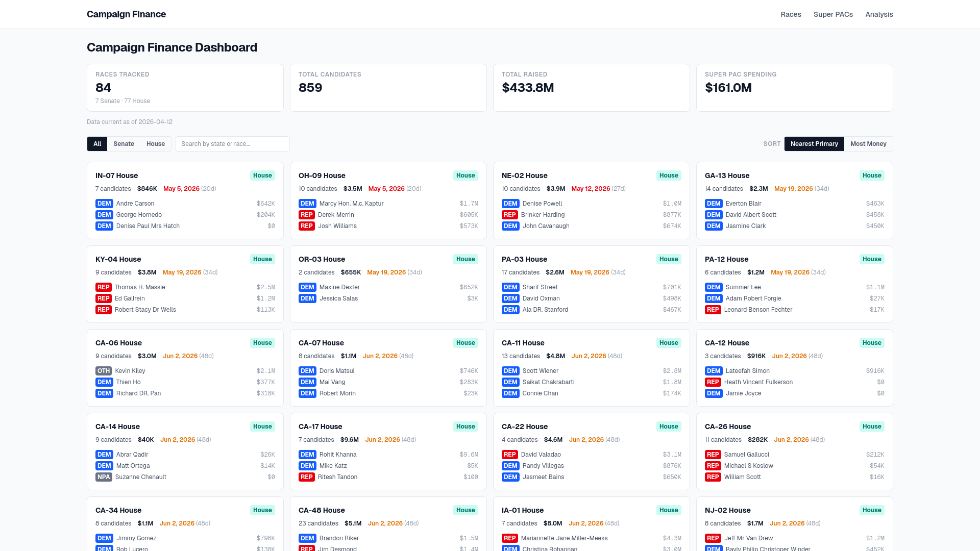Select the House filter tab
980x551 pixels.
[x=156, y=144]
